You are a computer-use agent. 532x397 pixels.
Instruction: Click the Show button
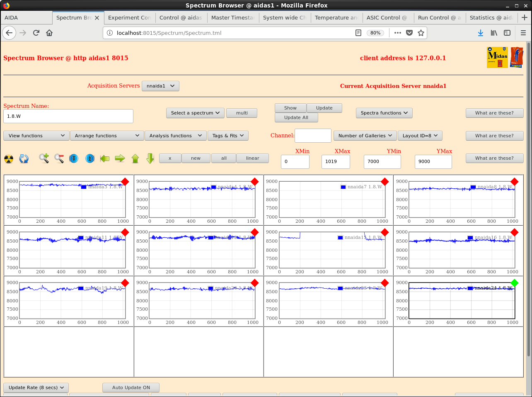[290, 108]
